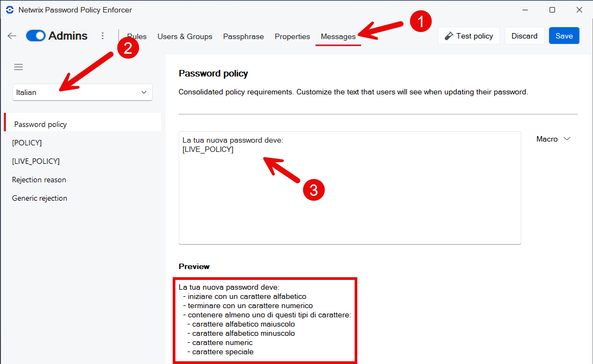Screen dimensions: 593x364
Task: Open the three-dot policy options menu
Action: coord(103,36)
